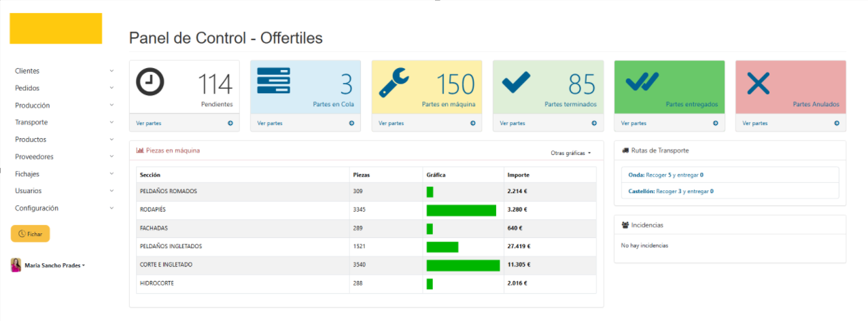868x321 pixels.
Task: Open María Sancho Prades user dropdown
Action: pyautogui.click(x=54, y=265)
